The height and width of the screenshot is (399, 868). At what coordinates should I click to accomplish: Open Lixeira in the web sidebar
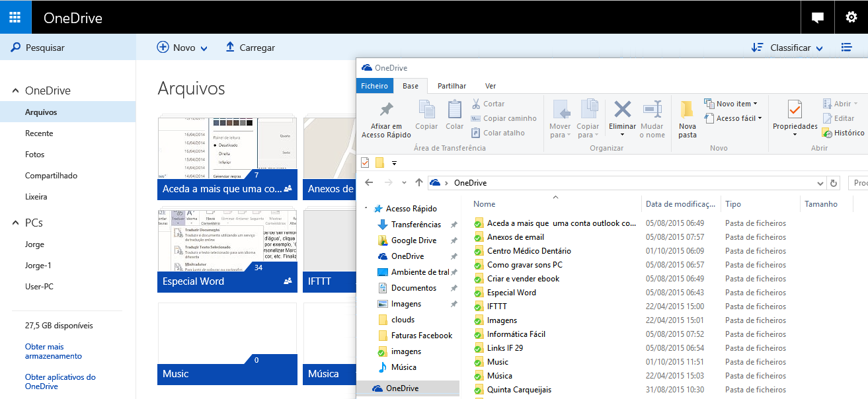pyautogui.click(x=36, y=197)
